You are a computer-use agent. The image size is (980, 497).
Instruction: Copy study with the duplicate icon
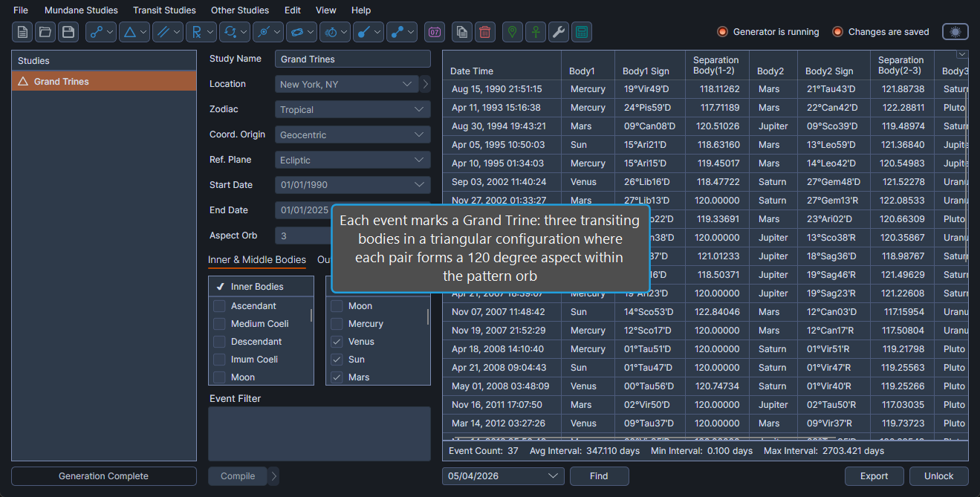click(x=462, y=32)
